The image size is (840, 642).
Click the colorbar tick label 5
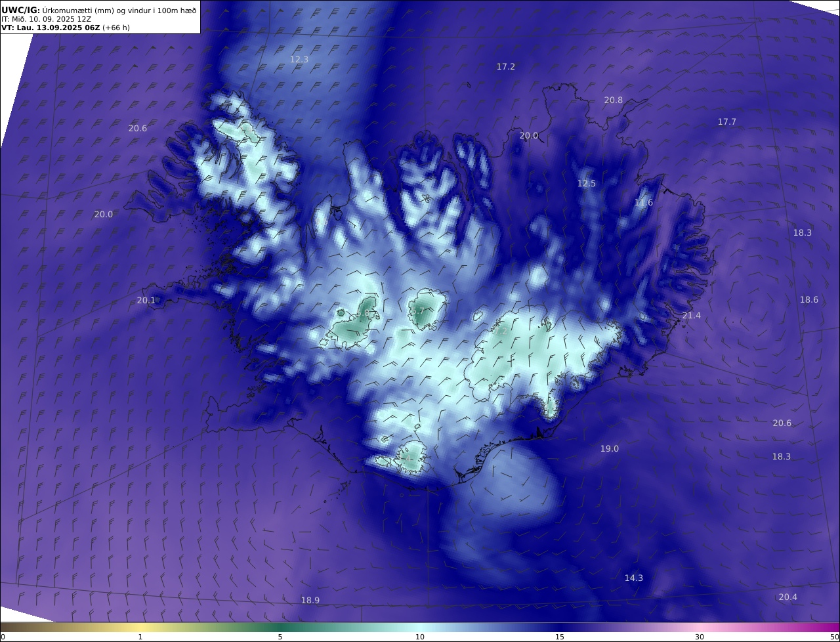pyautogui.click(x=280, y=637)
